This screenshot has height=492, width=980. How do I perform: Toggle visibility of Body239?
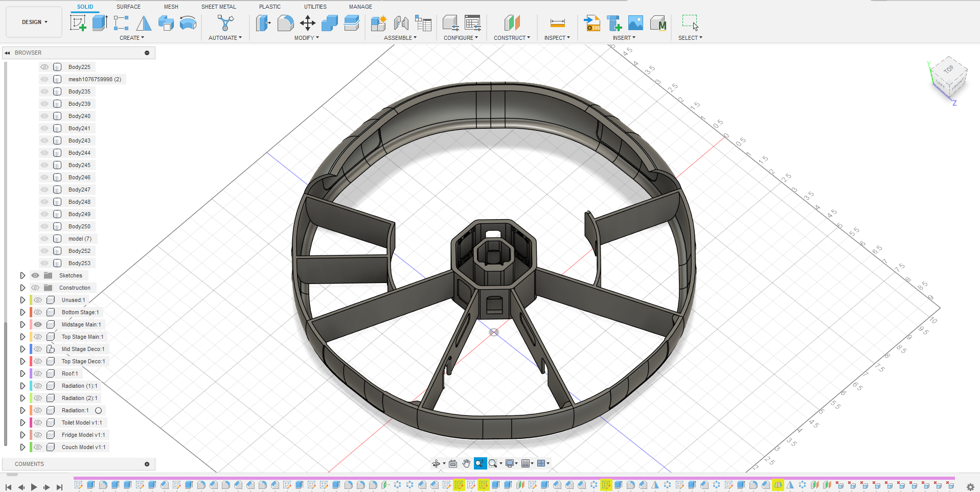(x=44, y=104)
